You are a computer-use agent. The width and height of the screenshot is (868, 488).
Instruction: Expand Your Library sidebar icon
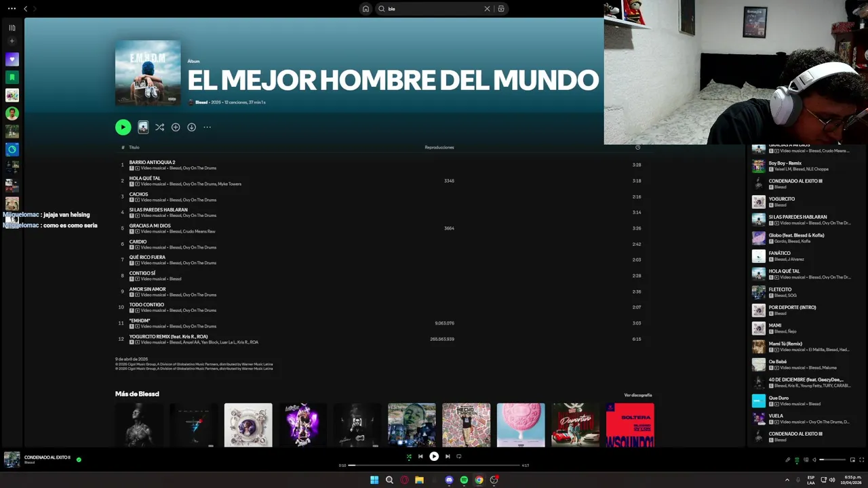[12, 28]
